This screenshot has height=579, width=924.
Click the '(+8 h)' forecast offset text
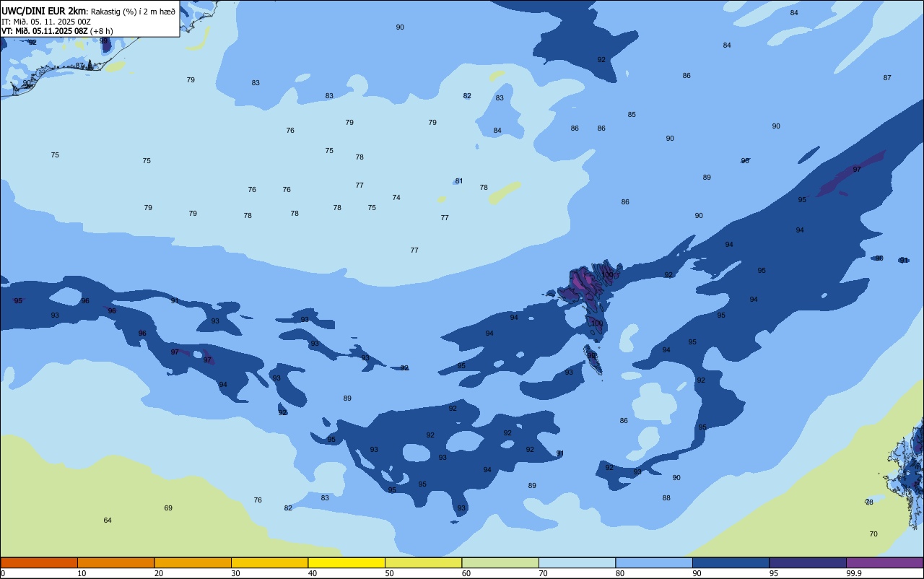pyautogui.click(x=102, y=31)
